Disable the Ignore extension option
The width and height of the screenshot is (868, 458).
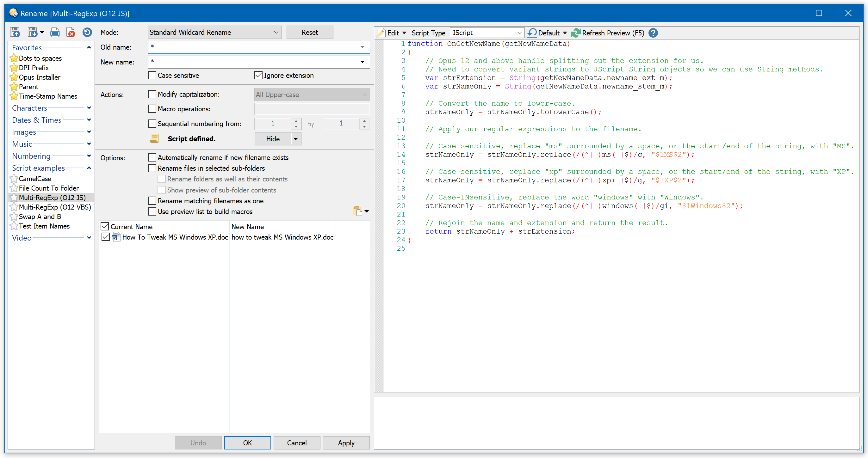[258, 75]
